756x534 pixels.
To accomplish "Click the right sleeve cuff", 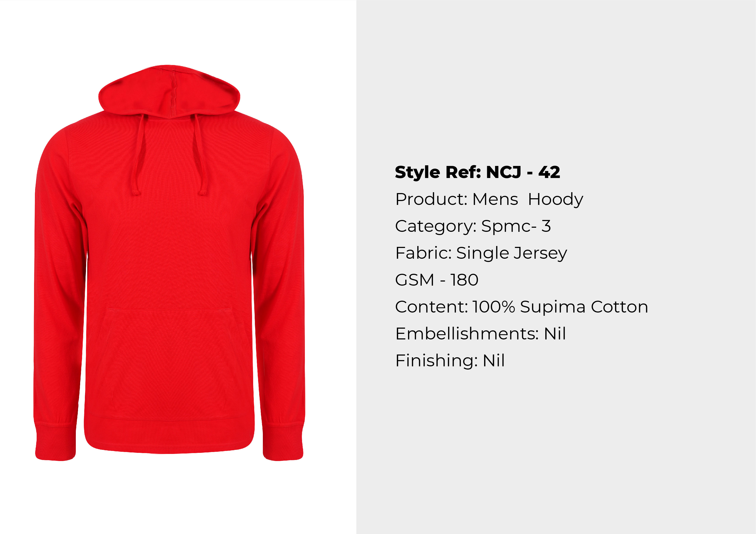I will click(x=283, y=443).
